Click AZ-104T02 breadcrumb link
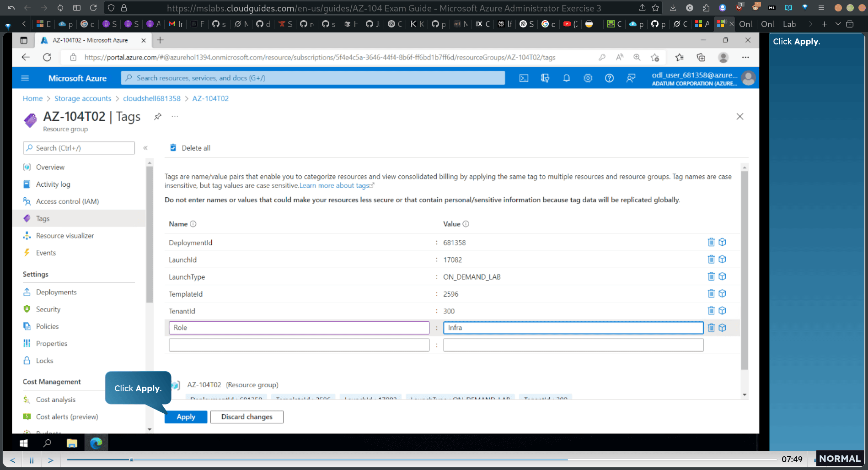 (210, 98)
